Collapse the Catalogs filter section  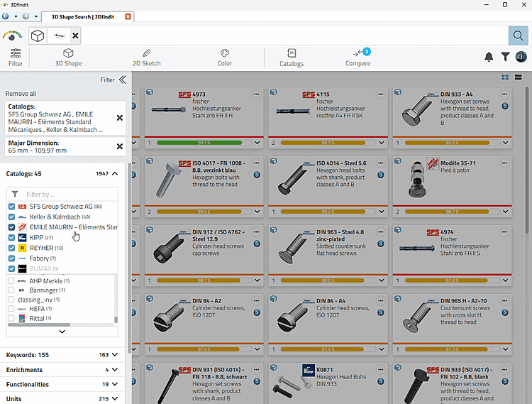tap(115, 173)
